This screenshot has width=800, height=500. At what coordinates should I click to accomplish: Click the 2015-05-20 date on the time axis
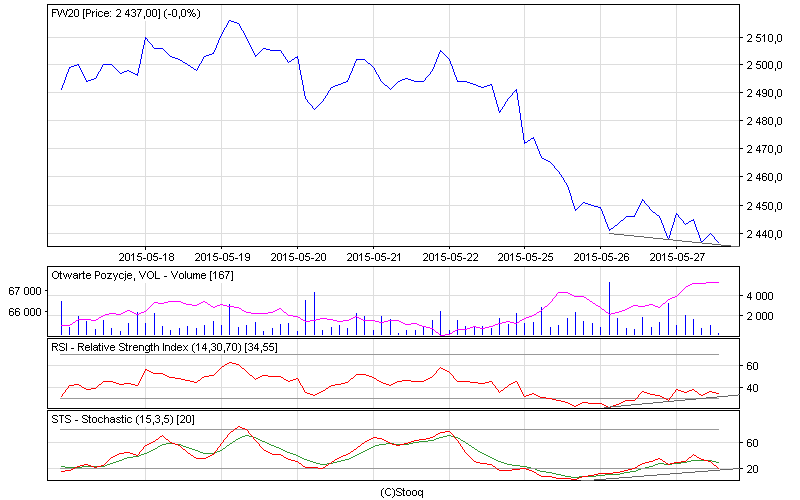[x=298, y=256]
